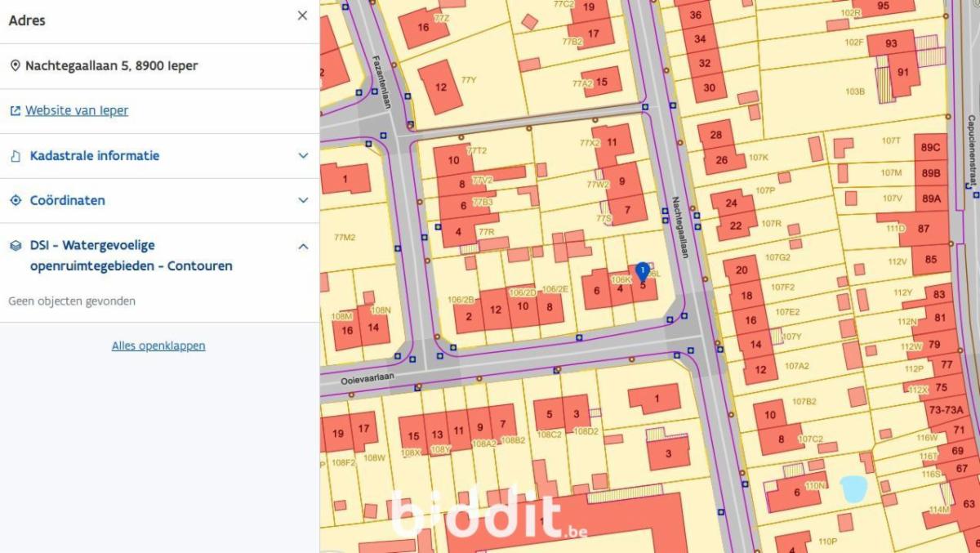Click the external link icon before Website van Ieper
980x553 pixels.
tap(15, 111)
